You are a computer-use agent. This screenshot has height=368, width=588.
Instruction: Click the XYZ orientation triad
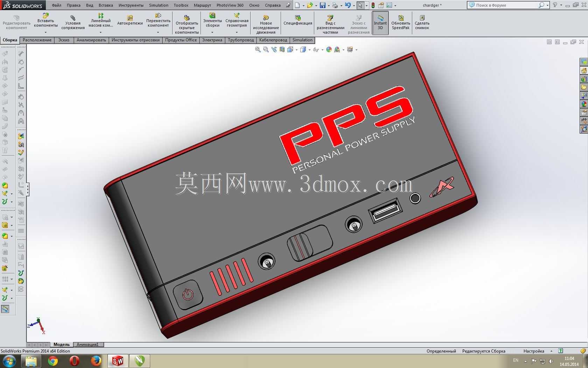37,326
